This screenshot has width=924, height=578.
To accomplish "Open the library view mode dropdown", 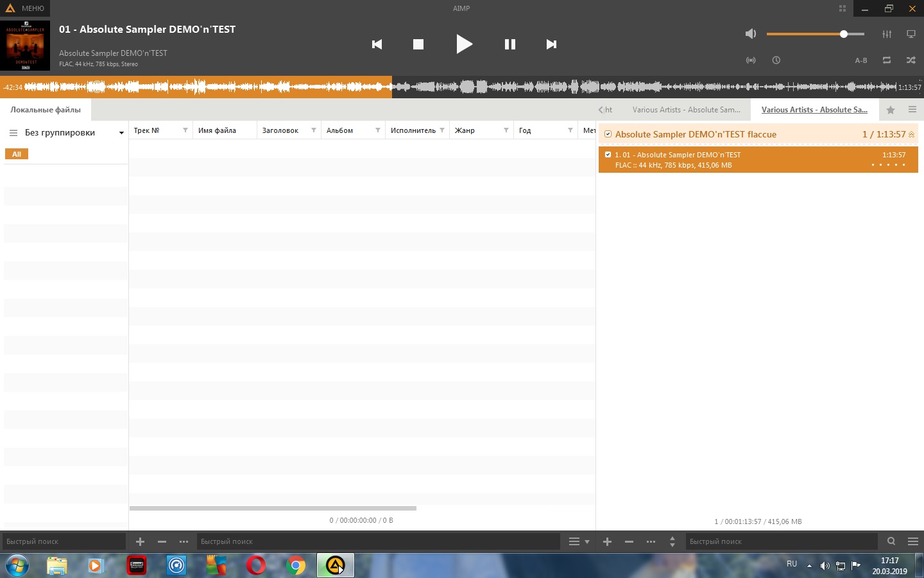I will pyautogui.click(x=579, y=541).
